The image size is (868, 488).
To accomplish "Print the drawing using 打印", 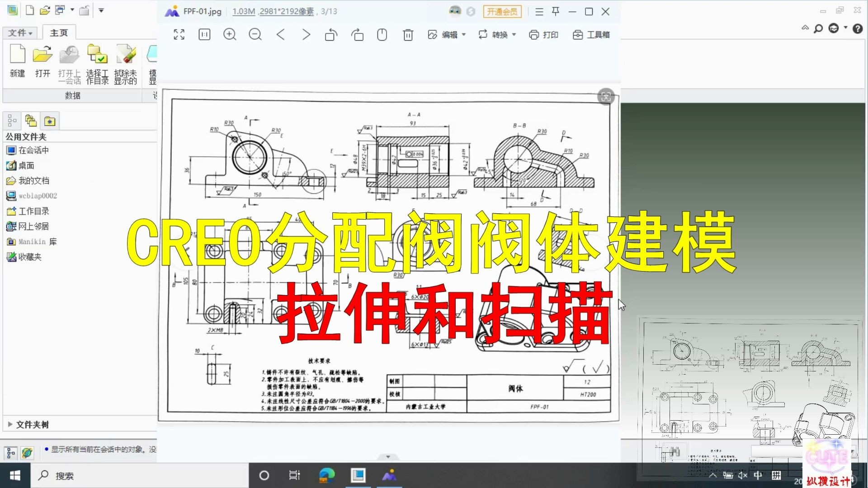I will pos(544,34).
